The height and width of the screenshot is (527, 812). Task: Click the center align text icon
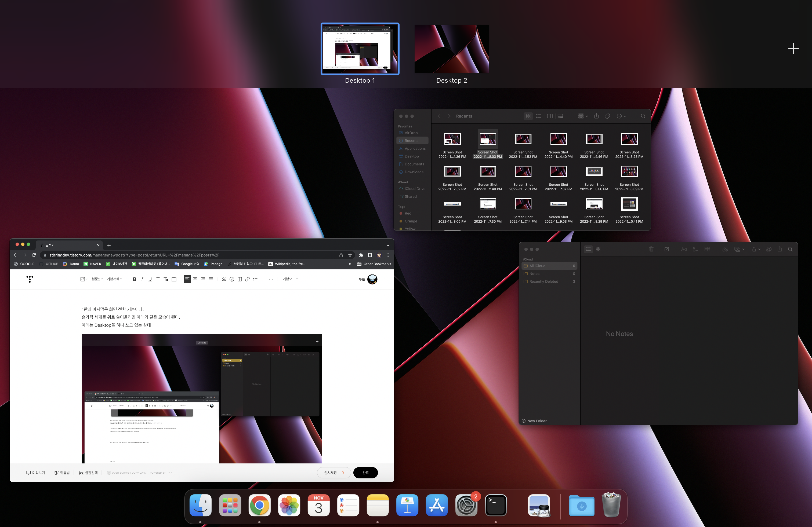tap(195, 279)
